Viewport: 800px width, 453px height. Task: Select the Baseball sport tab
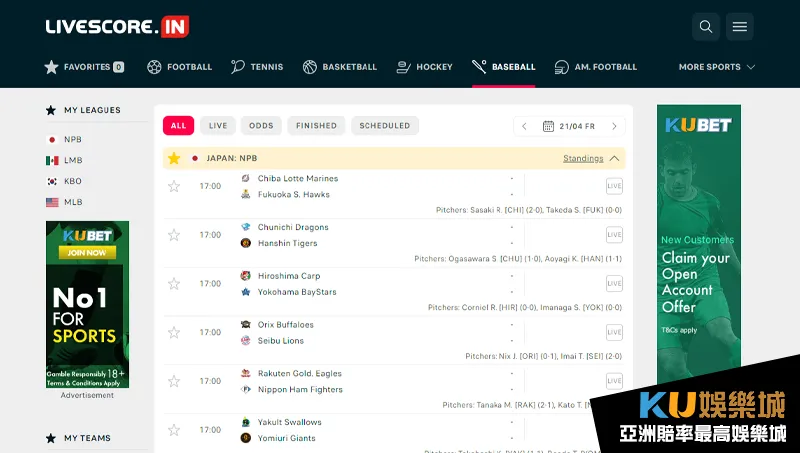point(504,67)
